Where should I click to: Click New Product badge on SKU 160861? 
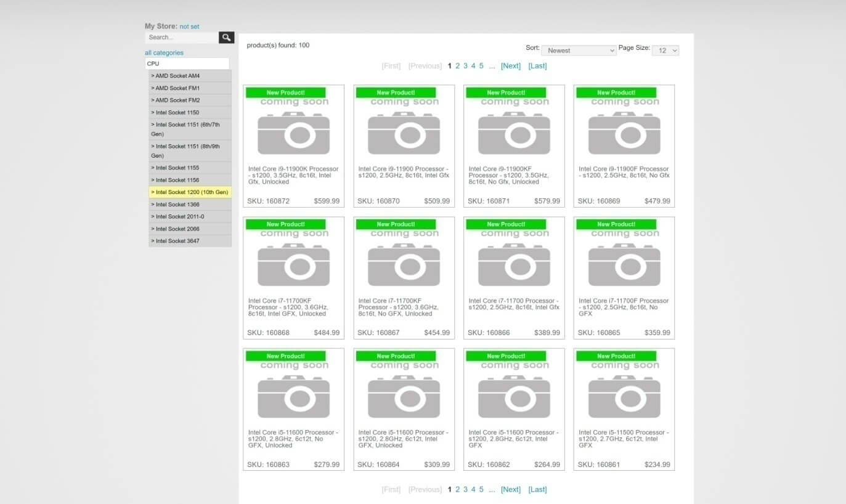616,356
